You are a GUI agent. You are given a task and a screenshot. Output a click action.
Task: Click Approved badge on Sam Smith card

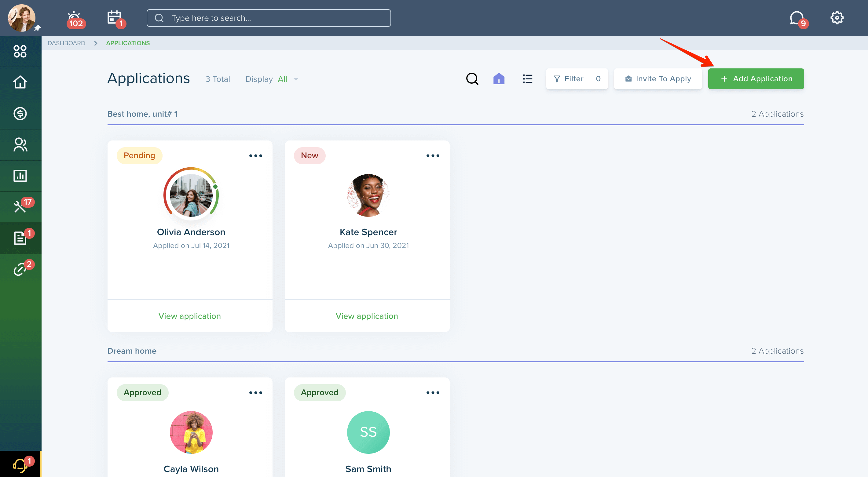(320, 392)
